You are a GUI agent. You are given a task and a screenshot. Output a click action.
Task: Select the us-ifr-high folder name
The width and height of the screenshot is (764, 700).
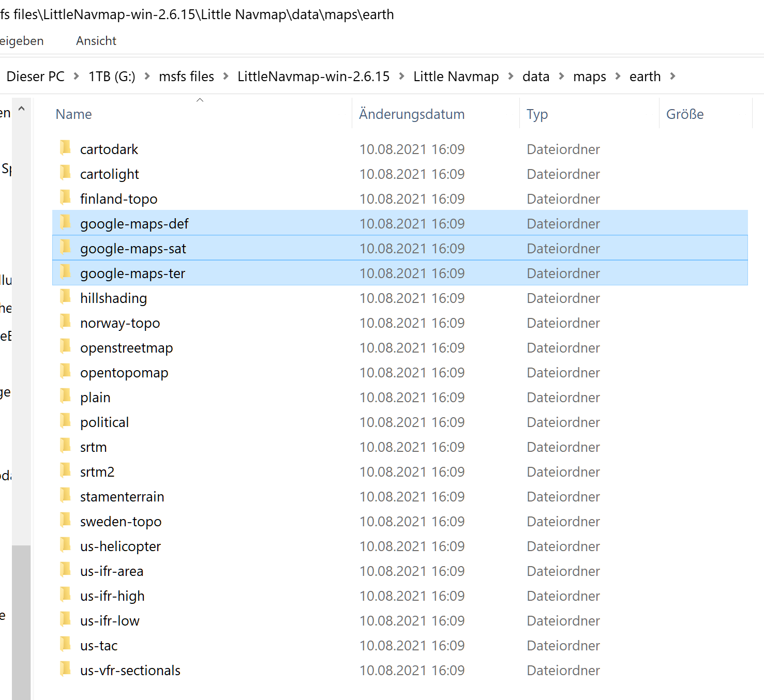click(112, 596)
